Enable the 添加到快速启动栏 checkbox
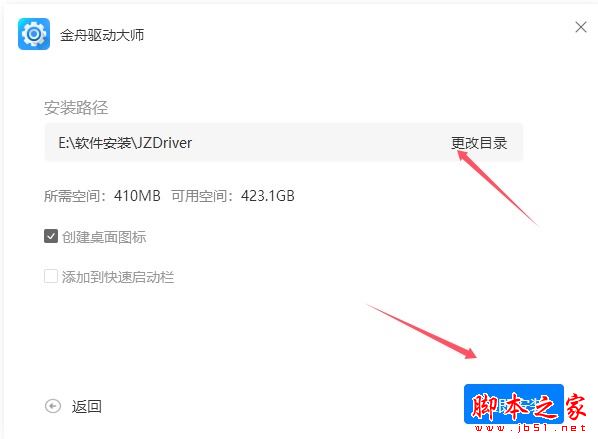 pyautogui.click(x=51, y=276)
